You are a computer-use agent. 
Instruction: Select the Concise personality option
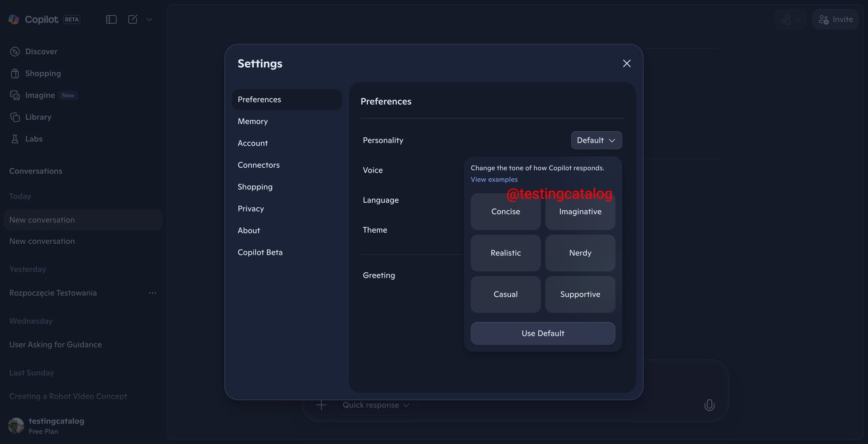505,212
